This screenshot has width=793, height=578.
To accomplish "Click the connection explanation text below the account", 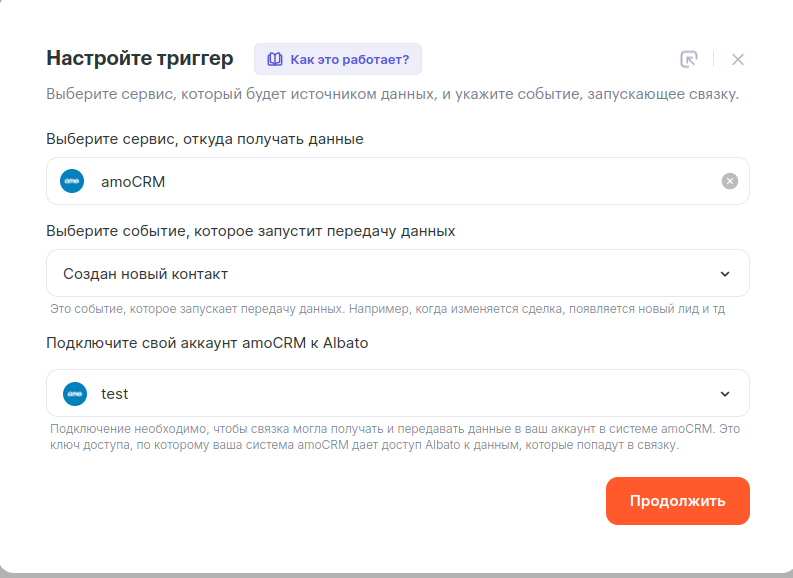I will pyautogui.click(x=395, y=437).
